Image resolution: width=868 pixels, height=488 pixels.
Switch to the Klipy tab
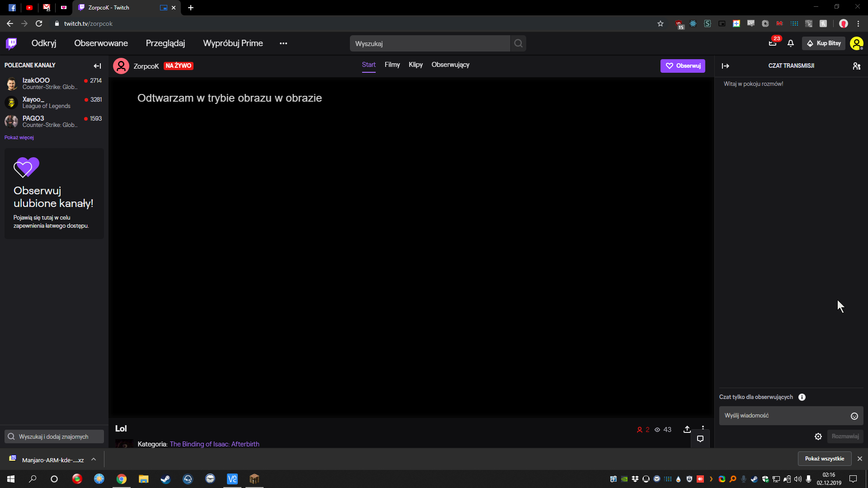coord(415,65)
